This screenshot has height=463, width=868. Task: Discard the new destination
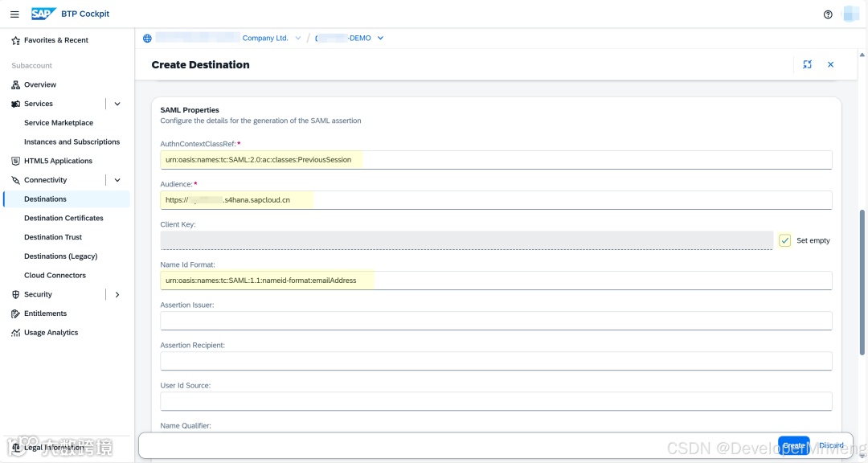pos(831,445)
